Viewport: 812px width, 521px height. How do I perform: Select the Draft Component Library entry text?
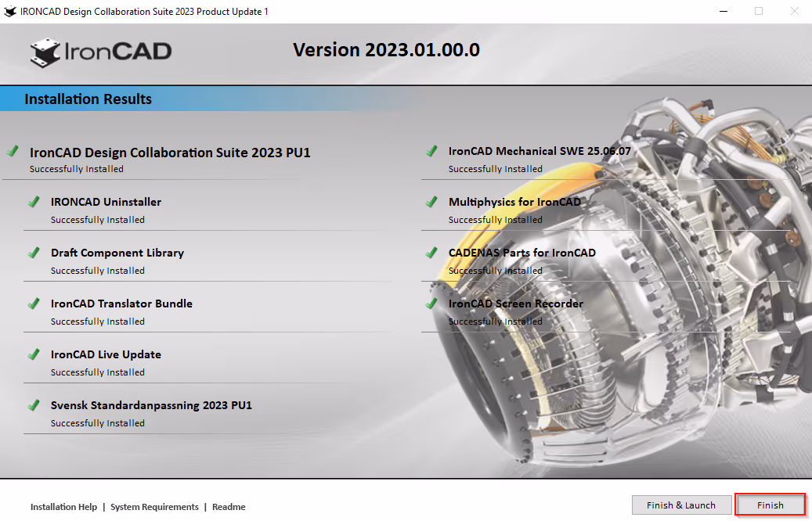117,253
